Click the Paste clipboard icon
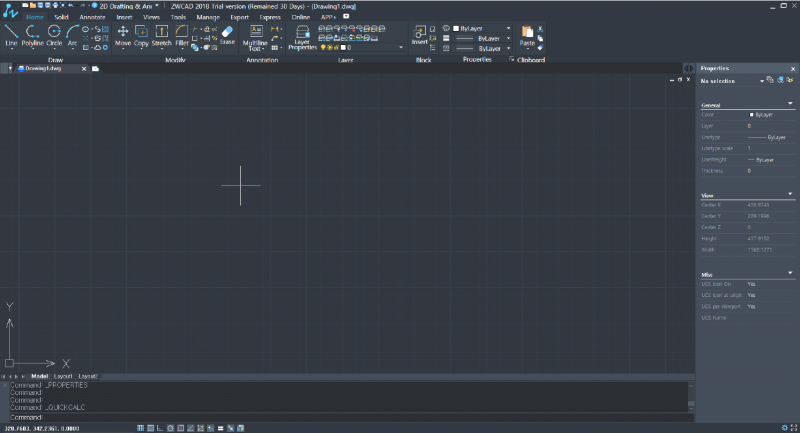Screen dimensions: 800x433 click(x=527, y=36)
